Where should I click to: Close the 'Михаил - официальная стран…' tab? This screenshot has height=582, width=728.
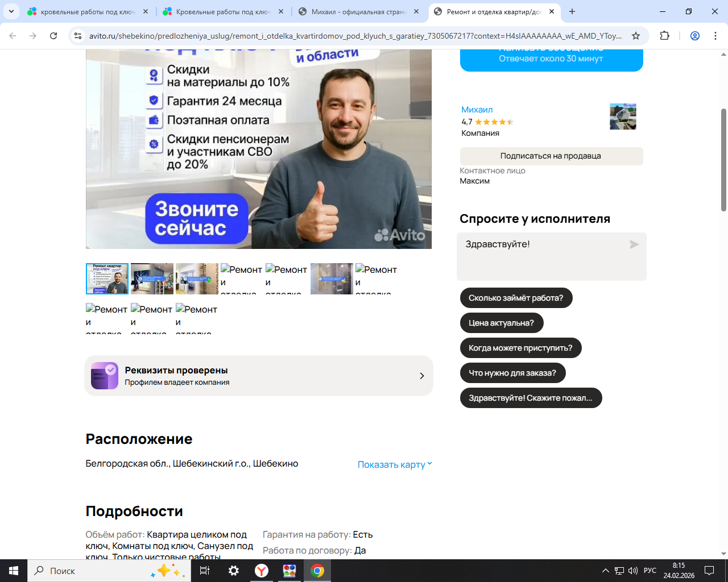416,11
